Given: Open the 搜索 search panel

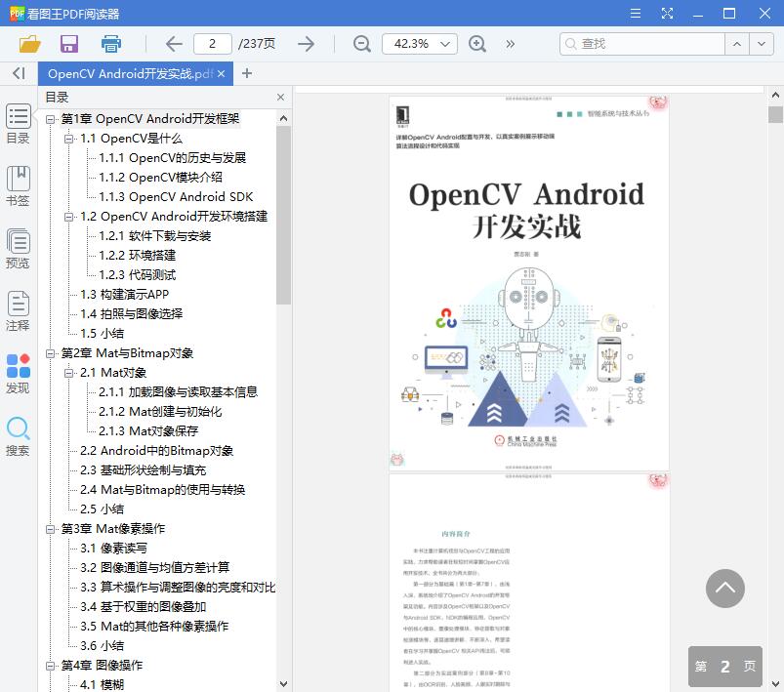Looking at the screenshot, I should click(20, 433).
